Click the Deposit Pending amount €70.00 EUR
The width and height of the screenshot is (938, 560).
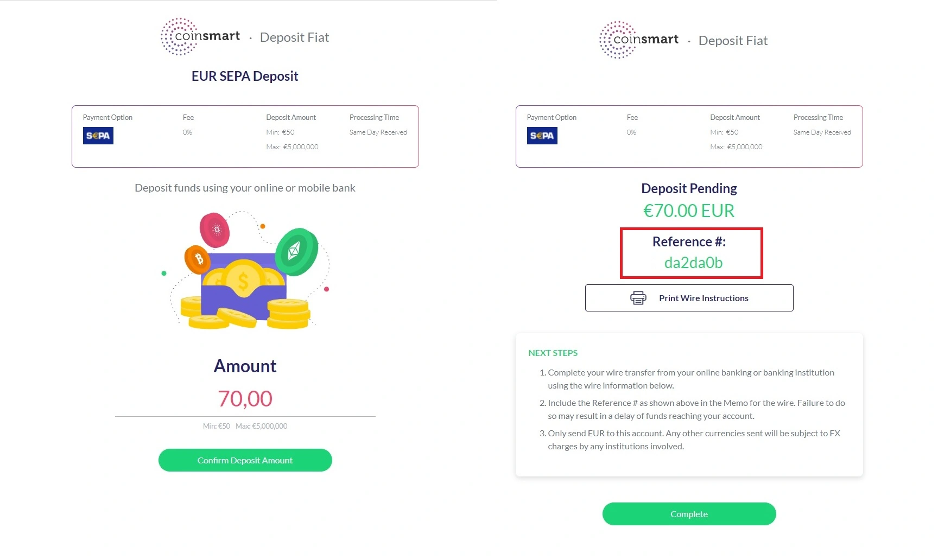point(688,211)
